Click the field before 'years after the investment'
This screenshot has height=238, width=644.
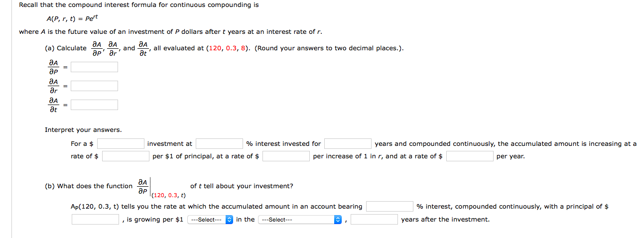(374, 220)
